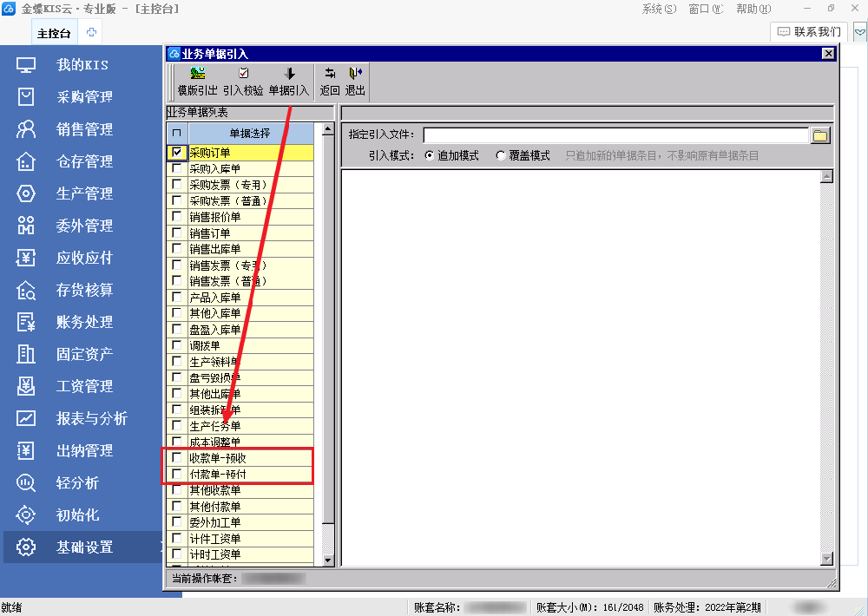Click 账务处理: 2022年第2期 in status bar
The width and height of the screenshot is (868, 616).
707,607
